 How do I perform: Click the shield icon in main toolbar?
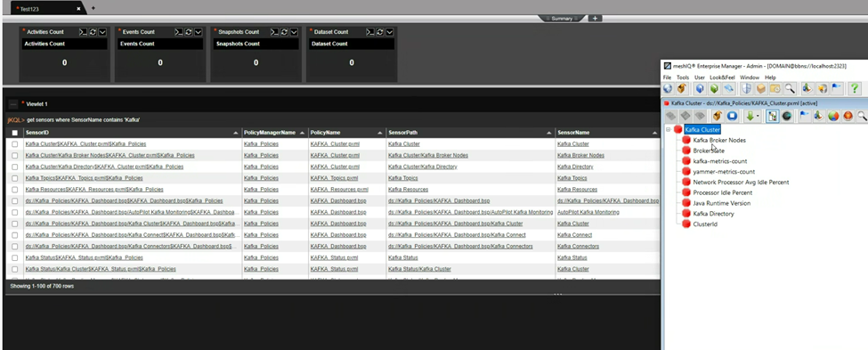coord(746,88)
